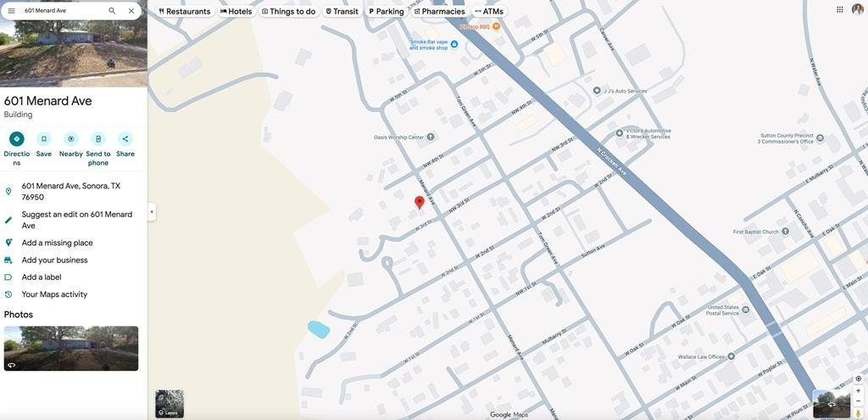Open the hamburger menu in search bar
The width and height of the screenshot is (868, 420).
pyautogui.click(x=11, y=11)
